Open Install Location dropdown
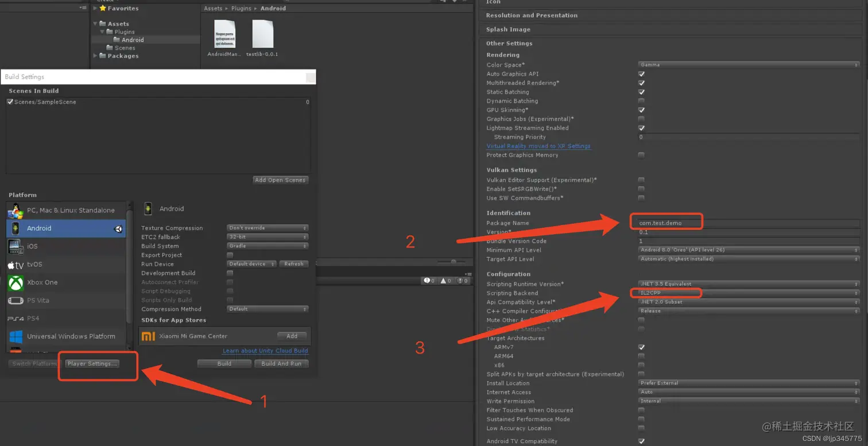Image resolution: width=868 pixels, height=446 pixels. [x=749, y=383]
